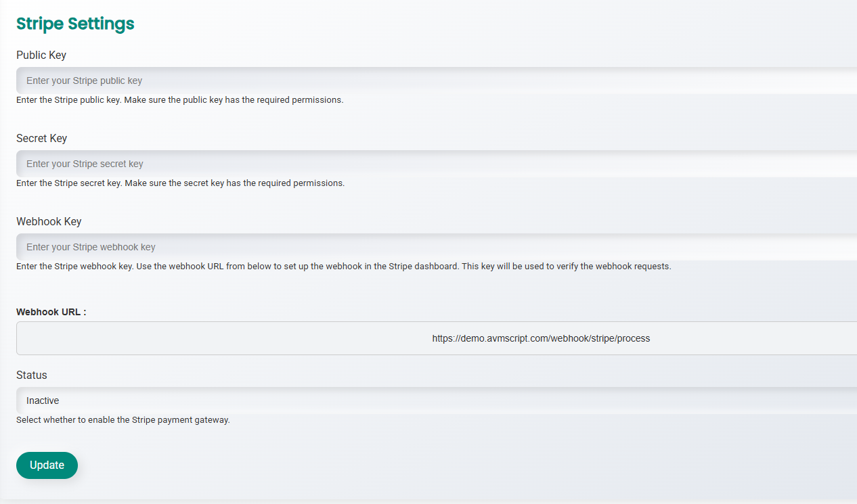Click the demo.avmscript.com webhook URL text
This screenshot has height=504, width=857.
541,338
